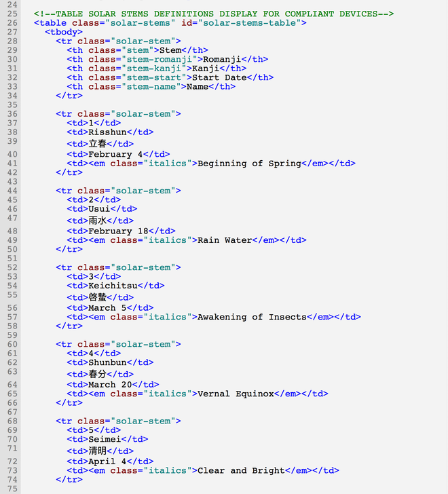This screenshot has width=448, height=494.
Task: Click the word "Keichitsu"
Action: [113, 286]
